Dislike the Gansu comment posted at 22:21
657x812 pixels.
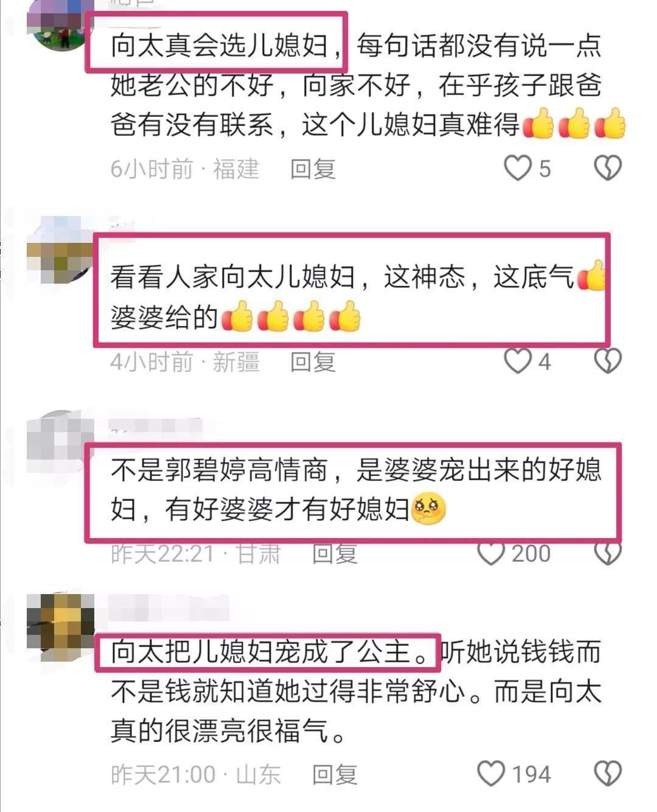(608, 553)
